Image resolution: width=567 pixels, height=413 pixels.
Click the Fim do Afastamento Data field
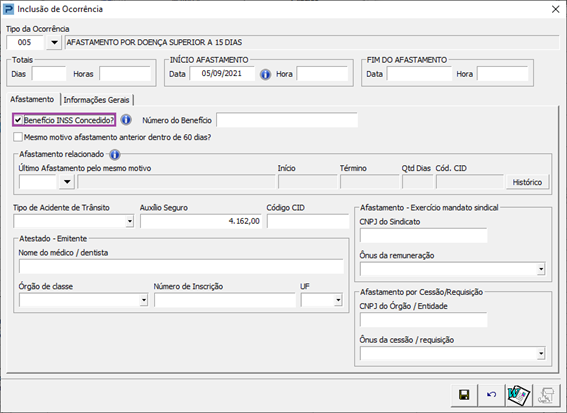(x=419, y=74)
